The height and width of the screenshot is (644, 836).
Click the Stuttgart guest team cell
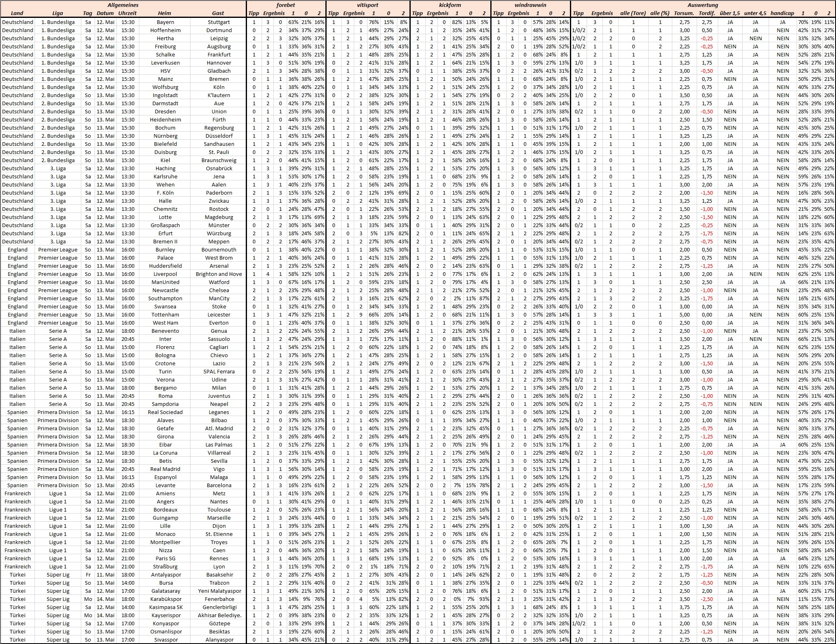coord(219,22)
